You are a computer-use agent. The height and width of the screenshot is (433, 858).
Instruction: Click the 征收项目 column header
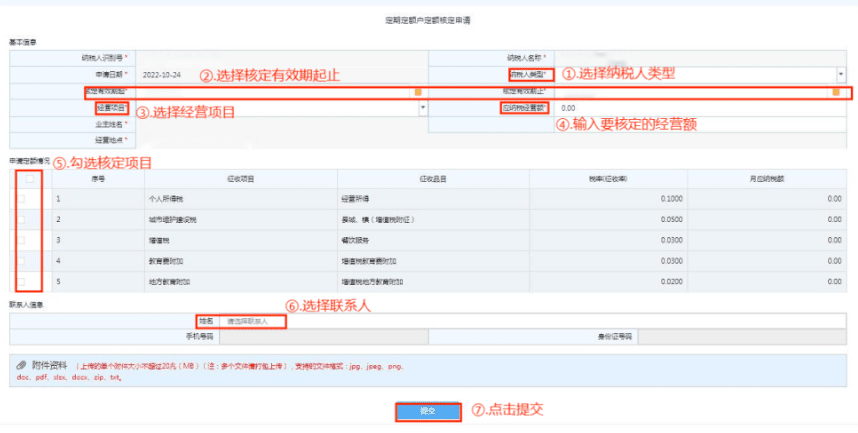[241, 179]
